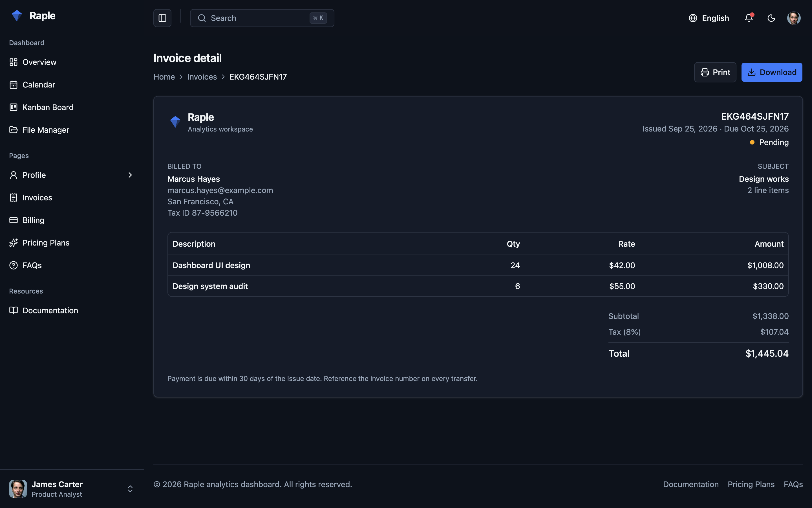Select the Dashboard UI design row
This screenshot has width=812, height=508.
coord(478,265)
